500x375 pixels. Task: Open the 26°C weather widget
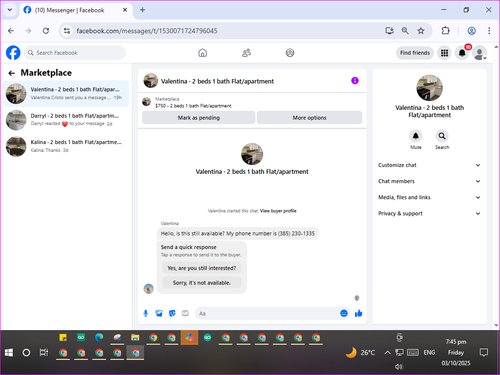coord(360,352)
